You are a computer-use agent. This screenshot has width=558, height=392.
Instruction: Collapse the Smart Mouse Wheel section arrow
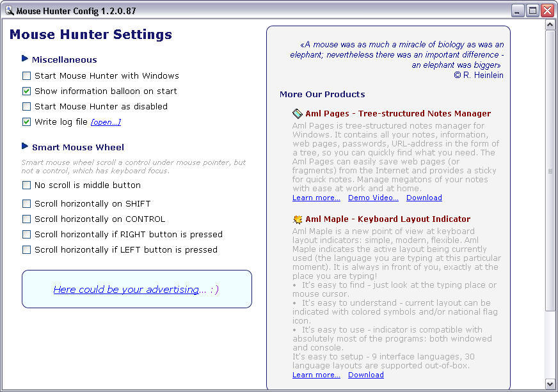(x=25, y=146)
